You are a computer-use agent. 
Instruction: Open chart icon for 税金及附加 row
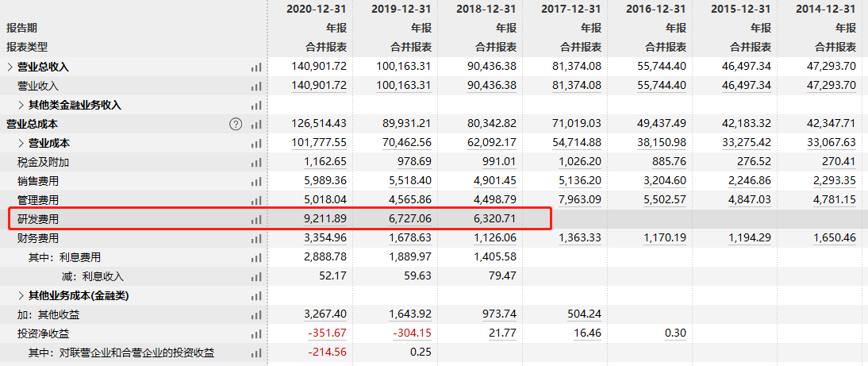(255, 163)
